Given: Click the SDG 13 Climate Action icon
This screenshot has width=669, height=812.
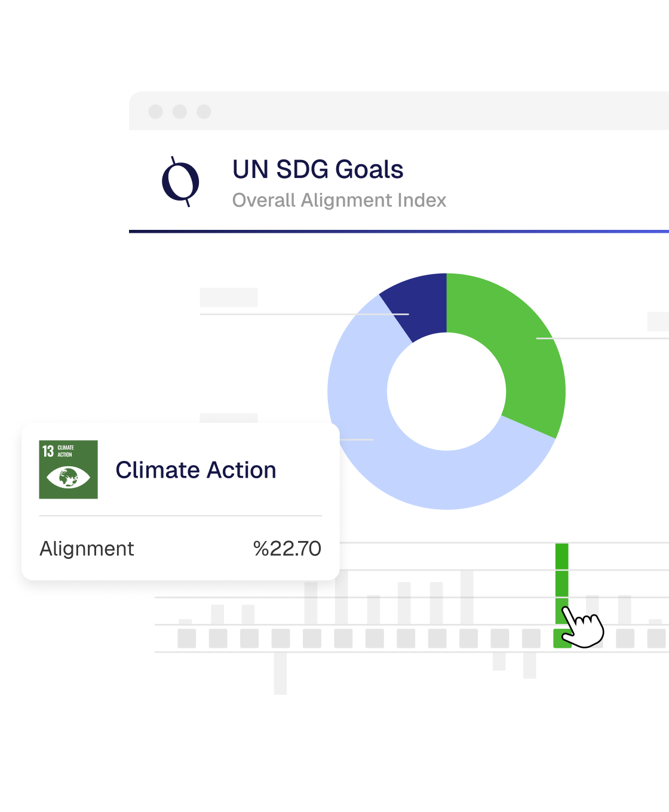Looking at the screenshot, I should 68,469.
